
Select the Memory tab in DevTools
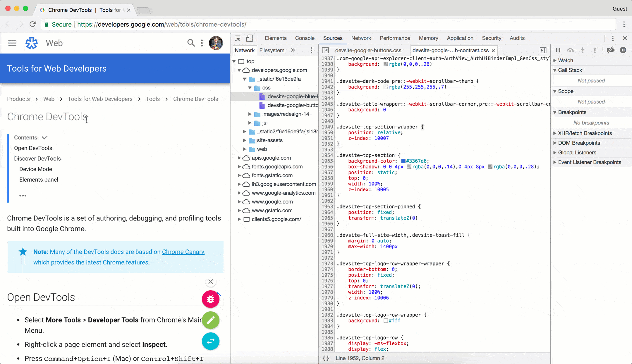point(428,38)
